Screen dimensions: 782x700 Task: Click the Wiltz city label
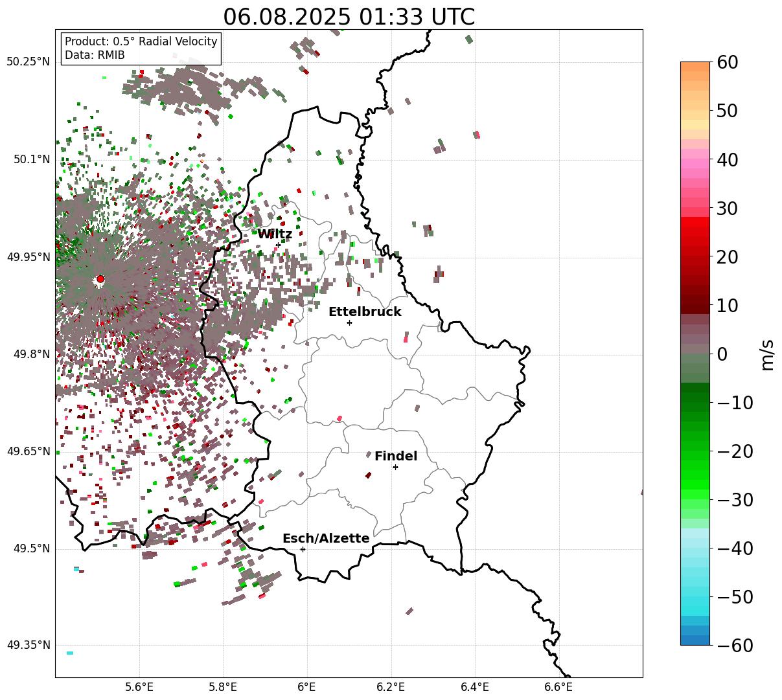coord(275,234)
